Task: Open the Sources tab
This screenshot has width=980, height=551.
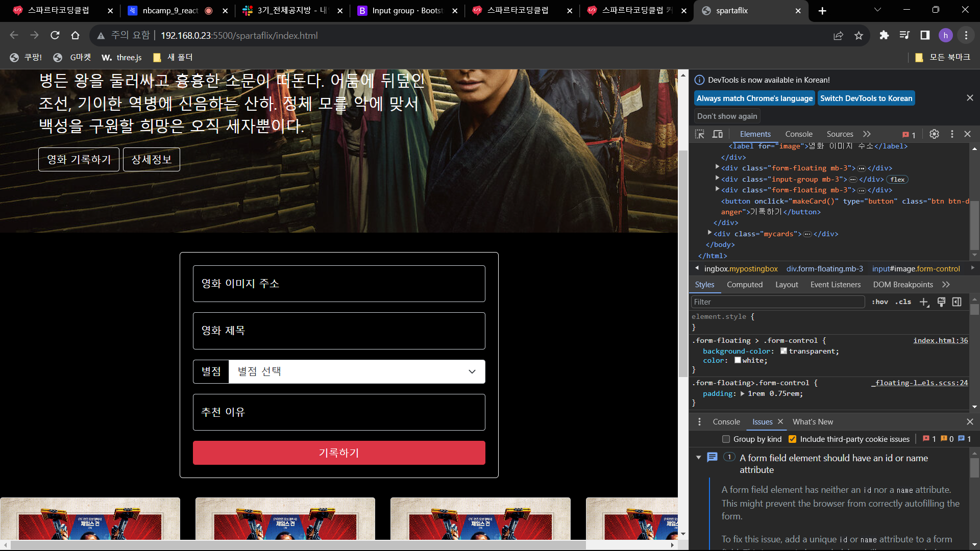Action: click(x=840, y=134)
